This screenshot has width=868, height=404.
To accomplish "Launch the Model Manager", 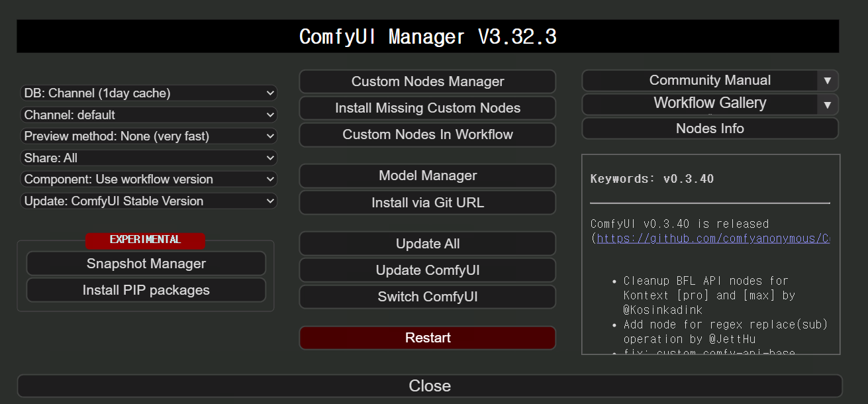I will click(427, 176).
